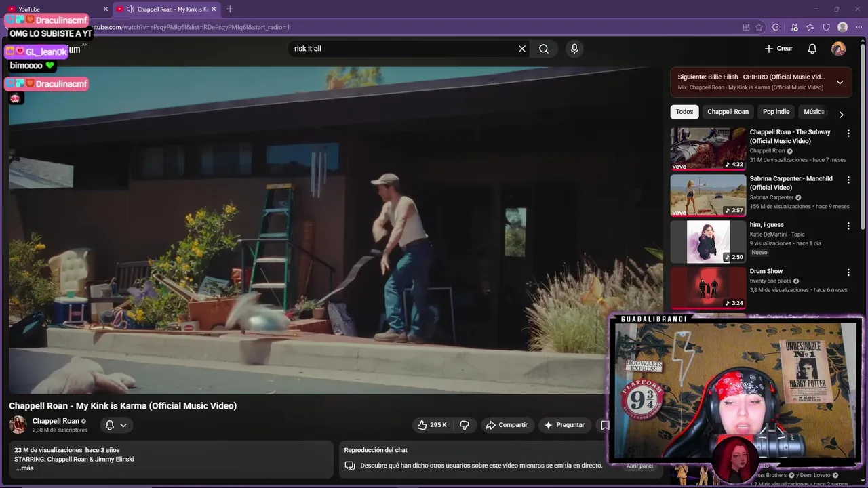Expand description with ...más
Screen dimensions: 868x488
24,468
